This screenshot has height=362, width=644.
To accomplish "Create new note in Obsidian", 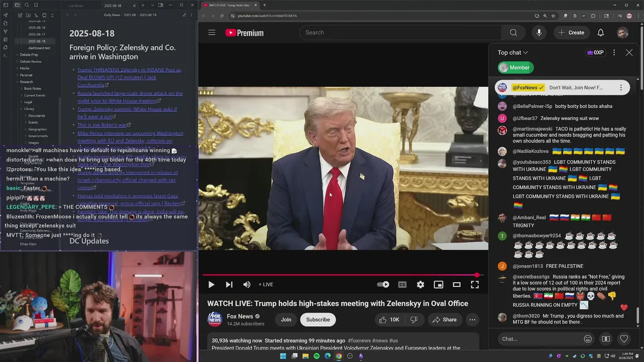I will pyautogui.click(x=20, y=15).
